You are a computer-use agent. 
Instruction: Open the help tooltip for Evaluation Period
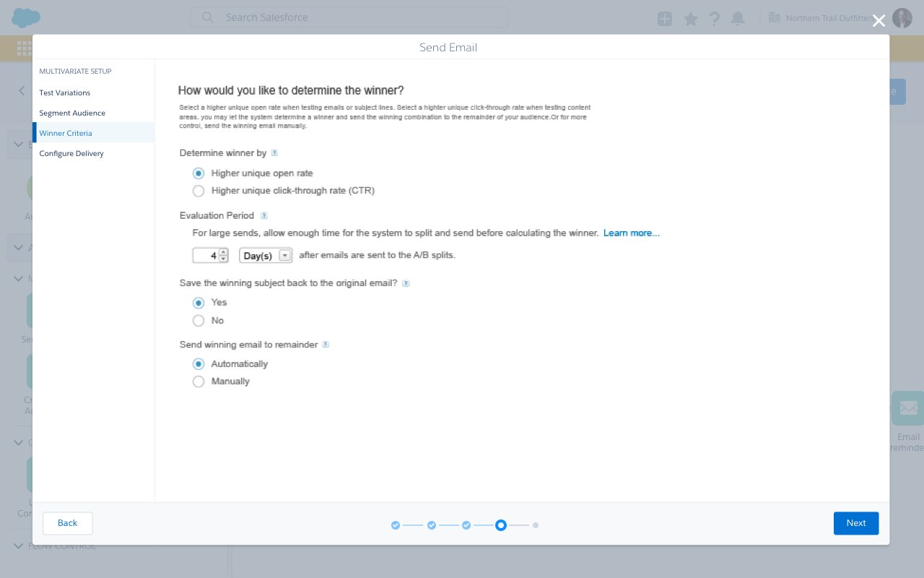pos(264,215)
